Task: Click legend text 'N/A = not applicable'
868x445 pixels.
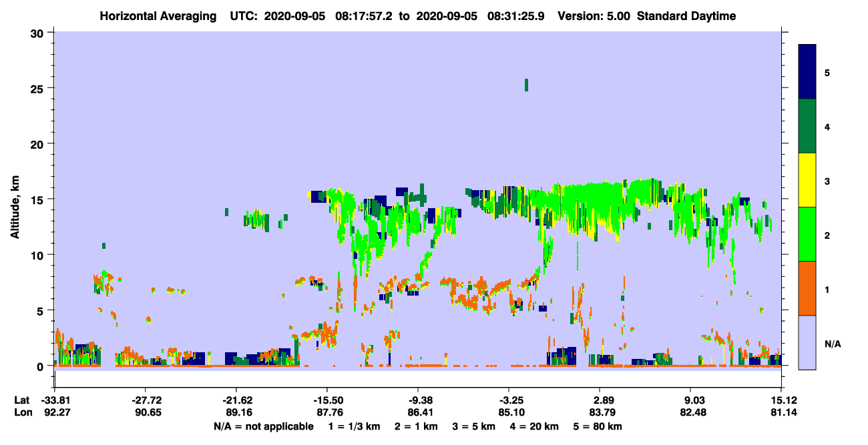Action: pyautogui.click(x=263, y=426)
